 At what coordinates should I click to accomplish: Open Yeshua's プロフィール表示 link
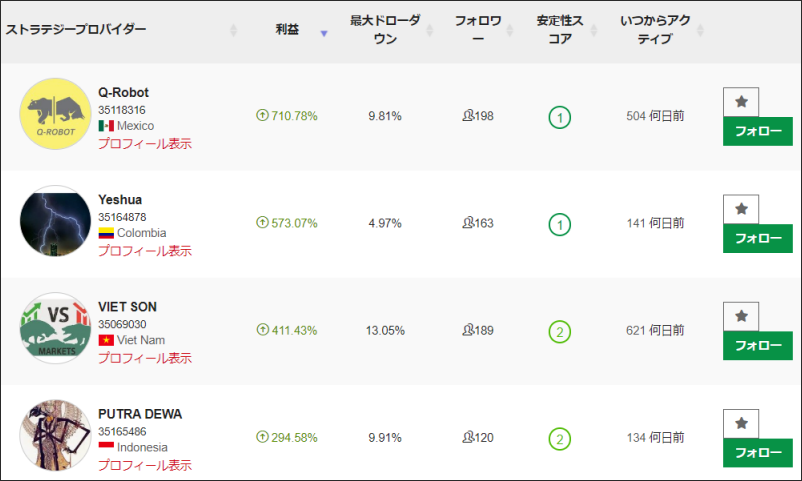(144, 250)
